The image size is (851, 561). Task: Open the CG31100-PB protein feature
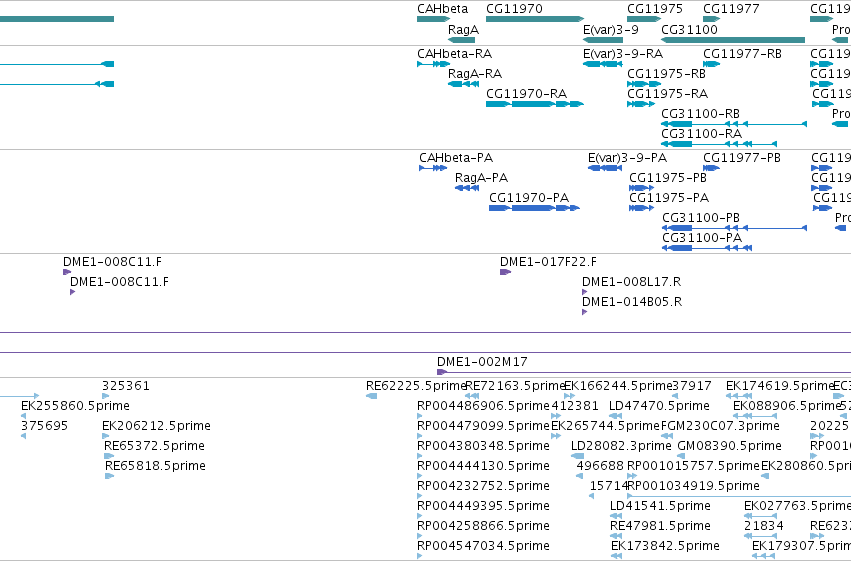(735, 228)
